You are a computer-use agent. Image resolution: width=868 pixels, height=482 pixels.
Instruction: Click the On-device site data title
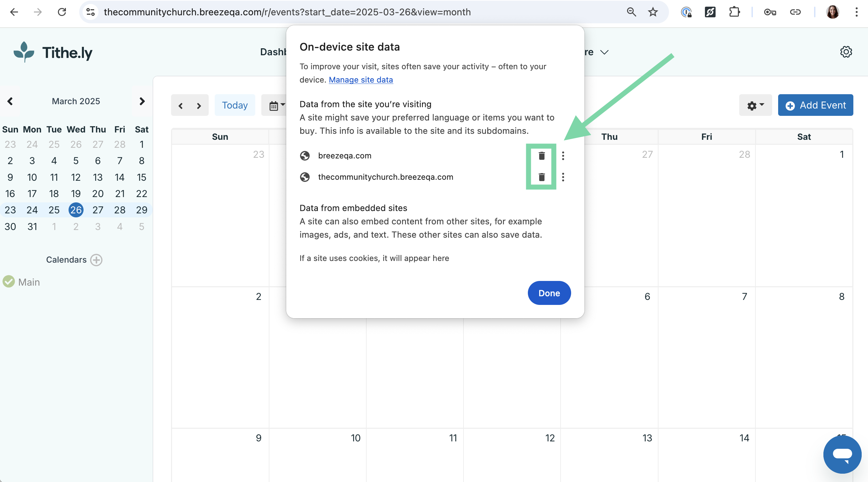point(349,47)
